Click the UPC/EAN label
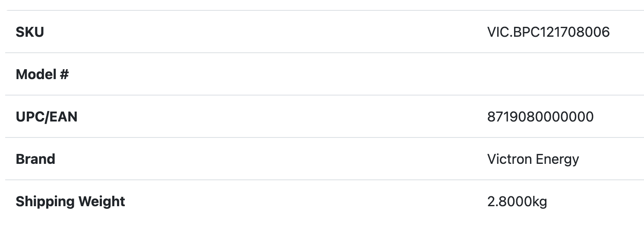Viewport: 644px width, 249px height. 46,117
